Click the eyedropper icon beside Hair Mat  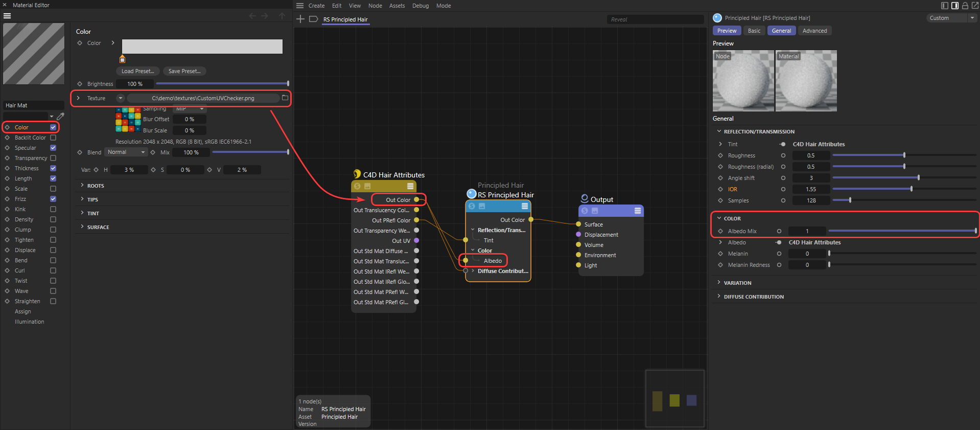pyautogui.click(x=60, y=117)
